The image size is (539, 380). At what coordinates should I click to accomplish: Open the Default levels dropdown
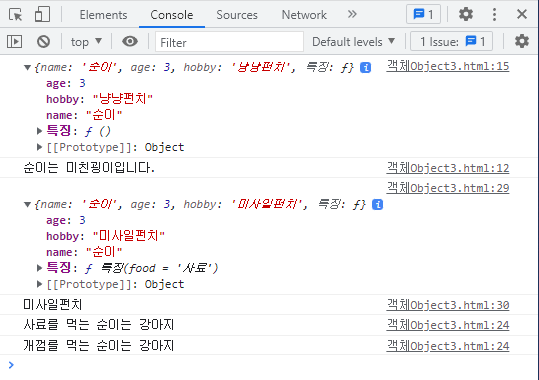click(x=353, y=42)
